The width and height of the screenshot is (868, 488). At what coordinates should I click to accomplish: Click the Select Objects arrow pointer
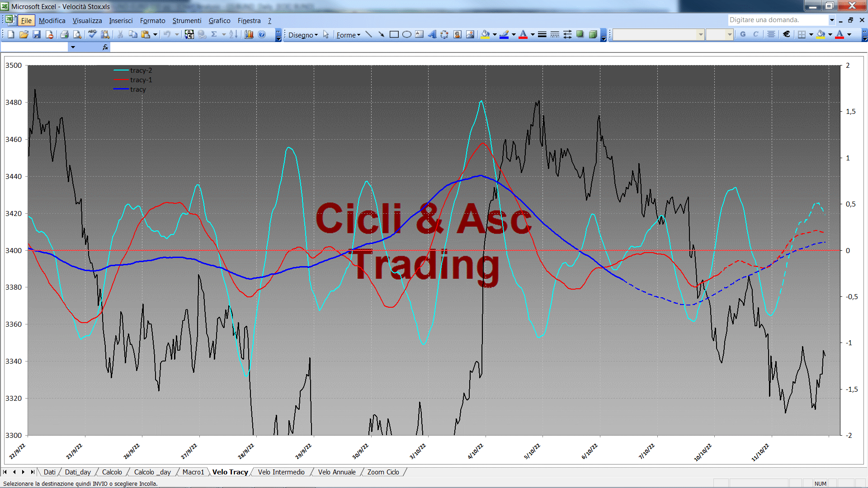(326, 34)
